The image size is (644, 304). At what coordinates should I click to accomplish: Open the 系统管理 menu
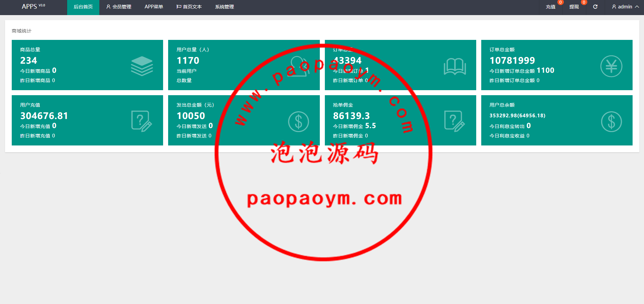224,7
